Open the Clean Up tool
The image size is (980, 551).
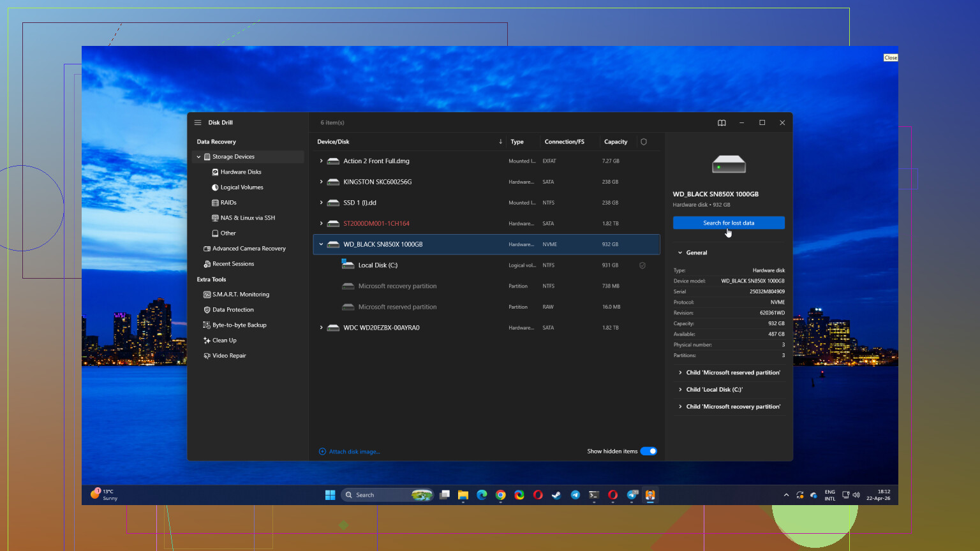[x=224, y=341]
